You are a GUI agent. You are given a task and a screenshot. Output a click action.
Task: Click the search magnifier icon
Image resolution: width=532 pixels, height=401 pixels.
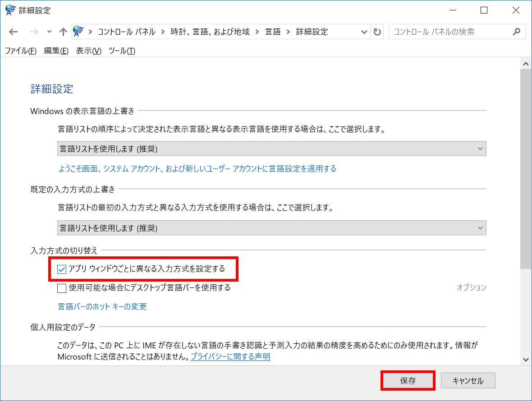(x=516, y=32)
